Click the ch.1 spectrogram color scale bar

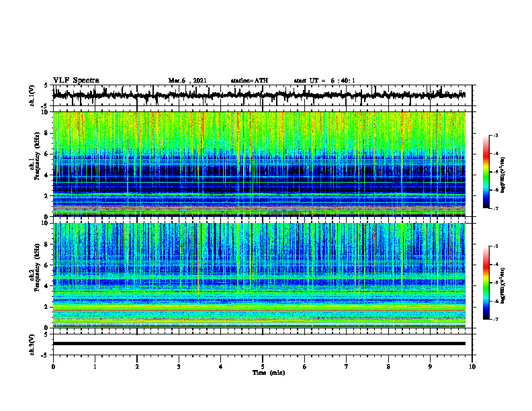[486, 172]
